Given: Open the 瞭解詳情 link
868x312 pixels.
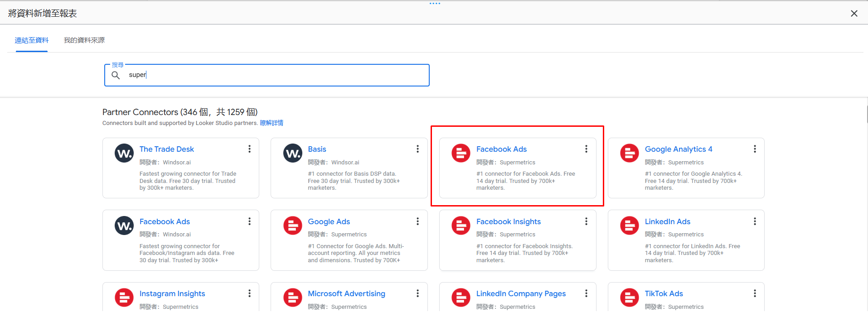Looking at the screenshot, I should (272, 123).
